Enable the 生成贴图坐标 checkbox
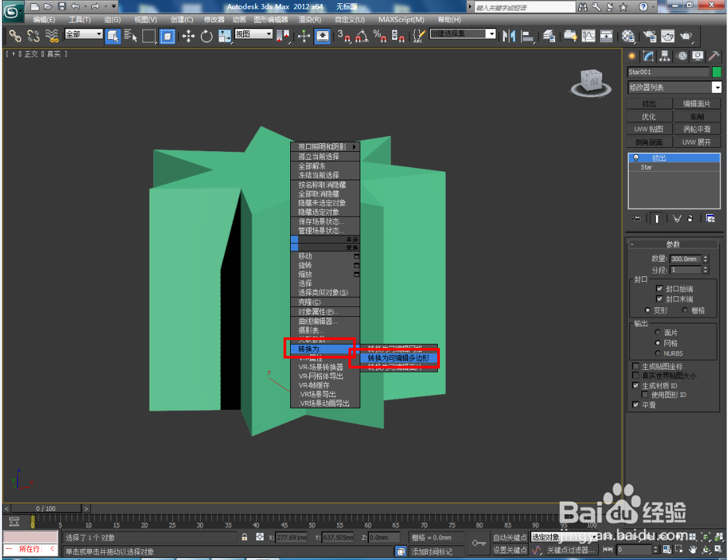This screenshot has height=560, width=728. [636, 366]
